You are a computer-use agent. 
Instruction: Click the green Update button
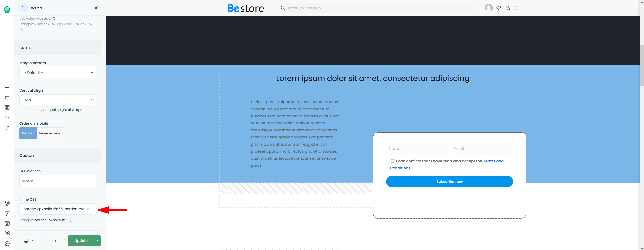pos(81,241)
